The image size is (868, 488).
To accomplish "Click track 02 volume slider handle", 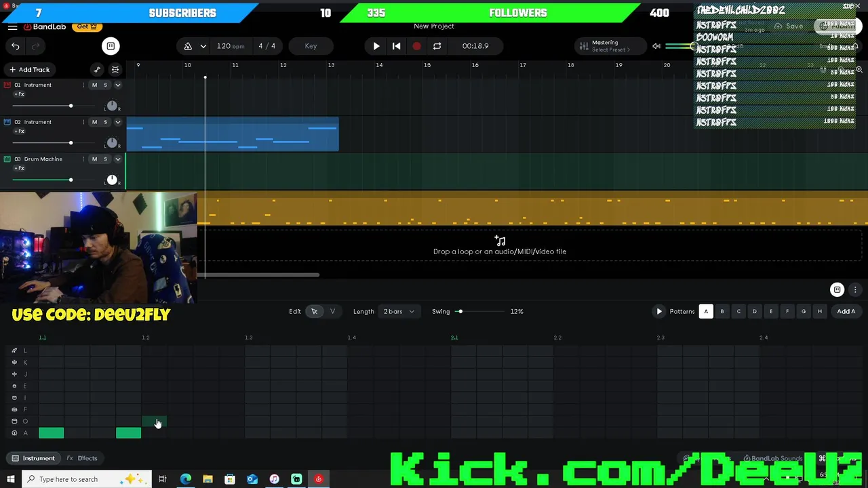I will pos(71,143).
